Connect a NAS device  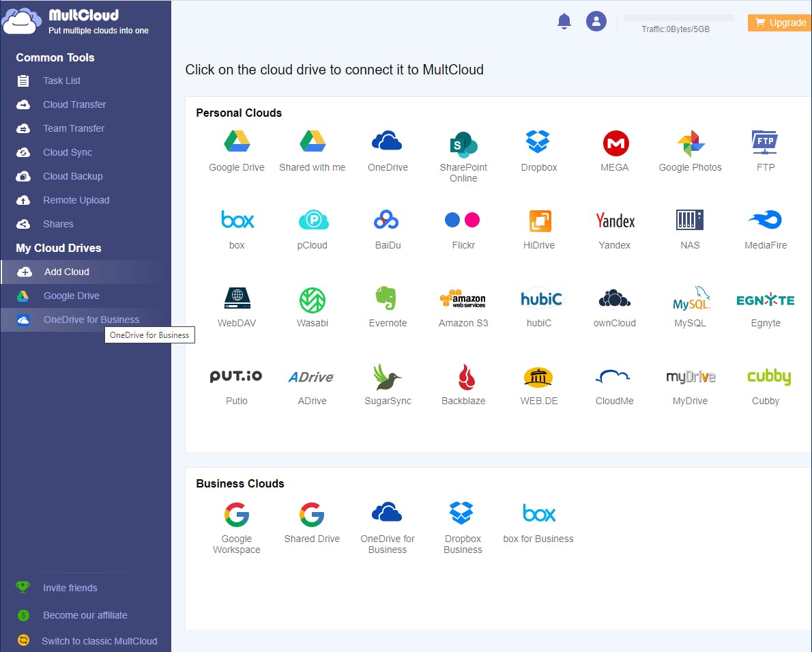click(690, 229)
